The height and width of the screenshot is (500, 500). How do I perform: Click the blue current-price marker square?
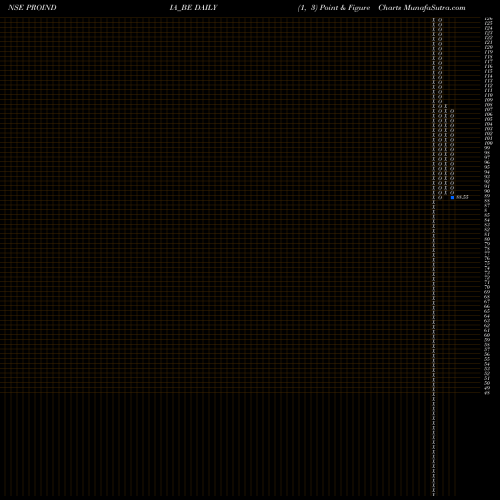coord(452,197)
